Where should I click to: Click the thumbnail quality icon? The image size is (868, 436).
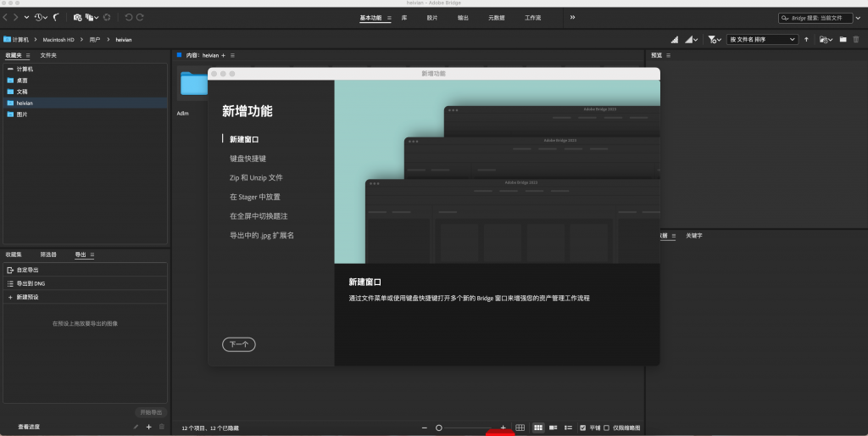675,39
